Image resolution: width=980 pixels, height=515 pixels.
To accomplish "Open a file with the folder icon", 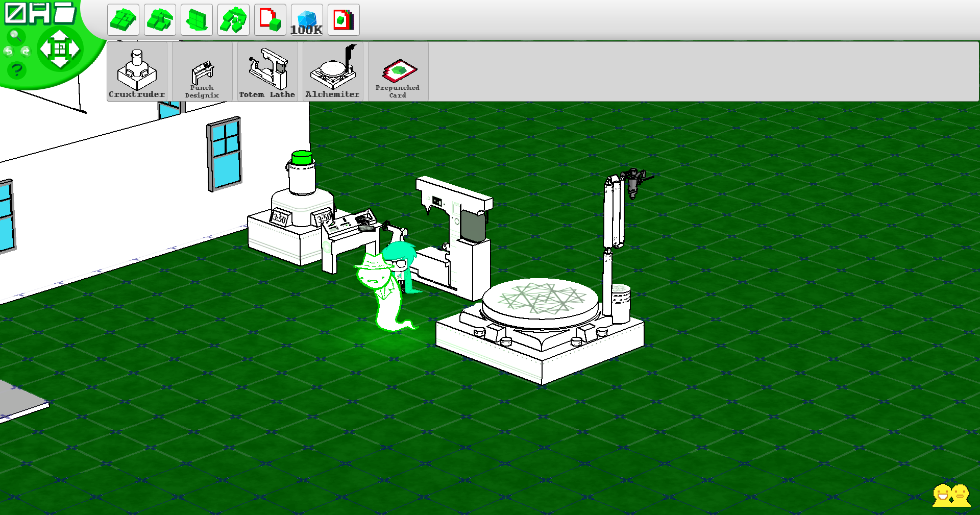I will [x=65, y=12].
